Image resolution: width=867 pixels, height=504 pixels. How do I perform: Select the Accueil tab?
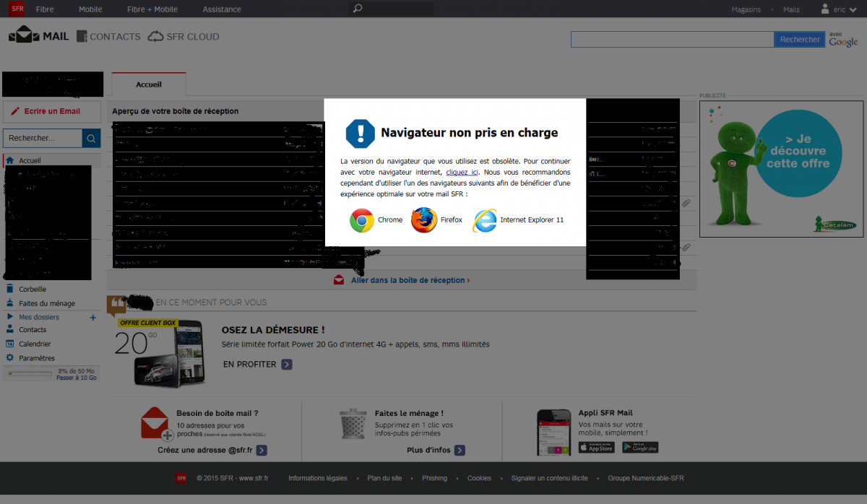[149, 84]
